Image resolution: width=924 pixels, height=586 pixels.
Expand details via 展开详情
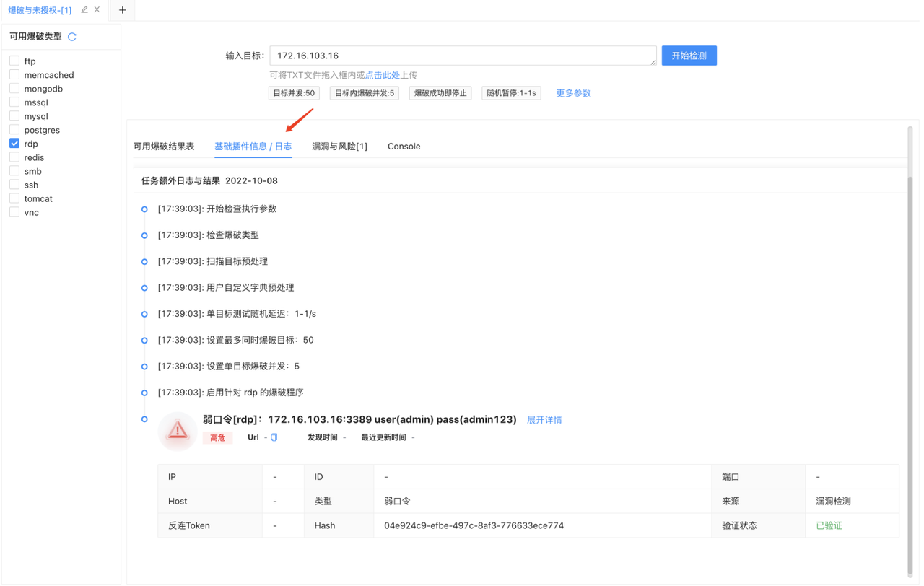coord(544,420)
